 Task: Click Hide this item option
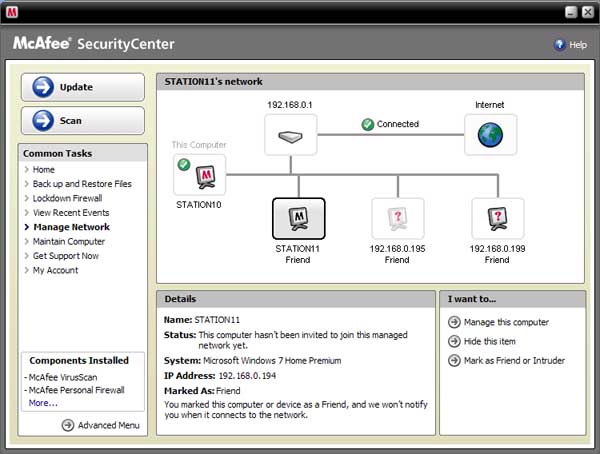491,341
